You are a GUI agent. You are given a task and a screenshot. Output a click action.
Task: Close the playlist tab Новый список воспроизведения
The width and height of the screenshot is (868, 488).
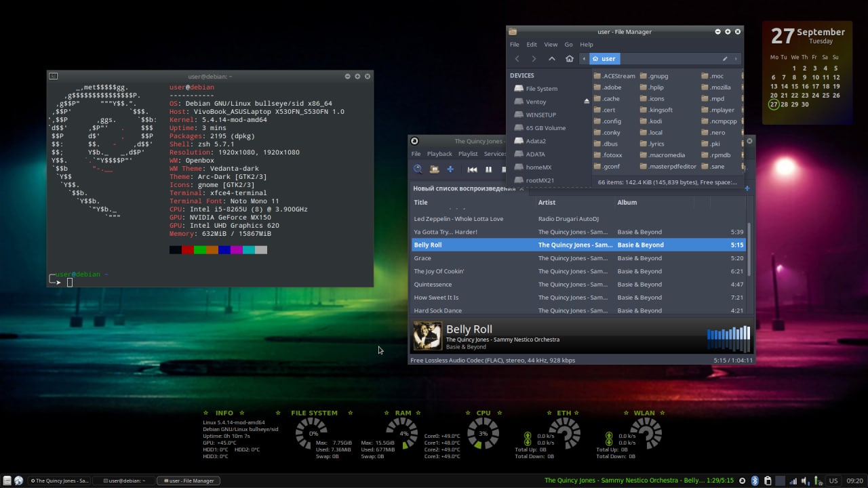pos(521,188)
